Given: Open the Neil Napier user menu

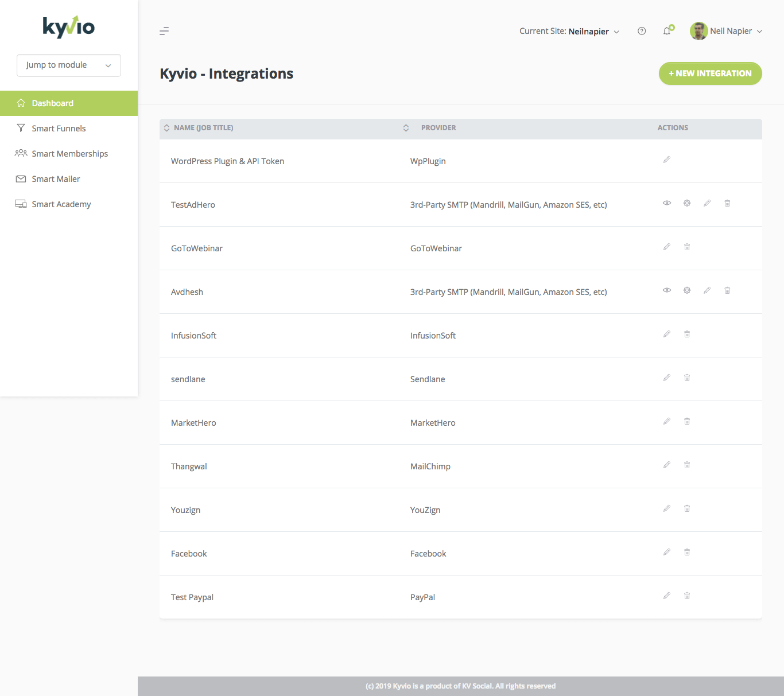Looking at the screenshot, I should tap(736, 31).
